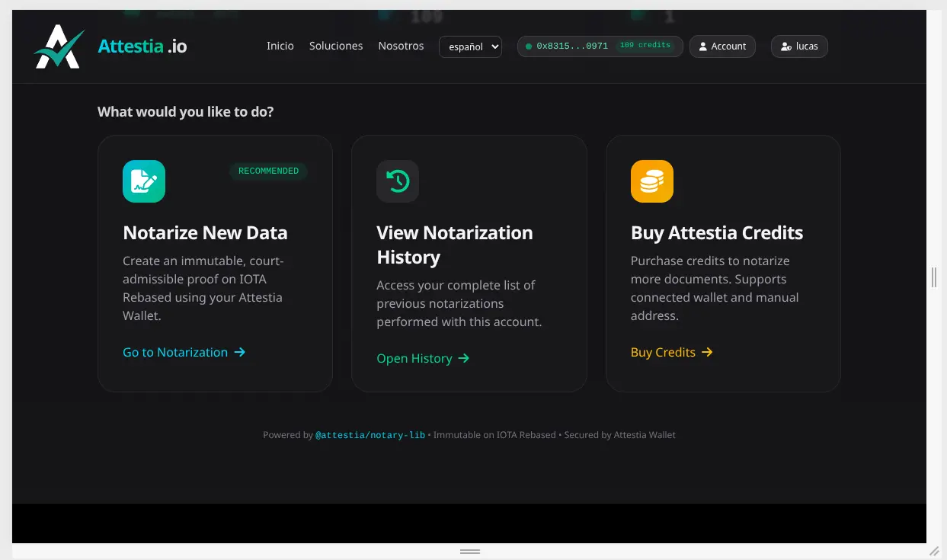Screen dimensions: 947x560
Task: Open the español language dropdown
Action: coord(471,46)
